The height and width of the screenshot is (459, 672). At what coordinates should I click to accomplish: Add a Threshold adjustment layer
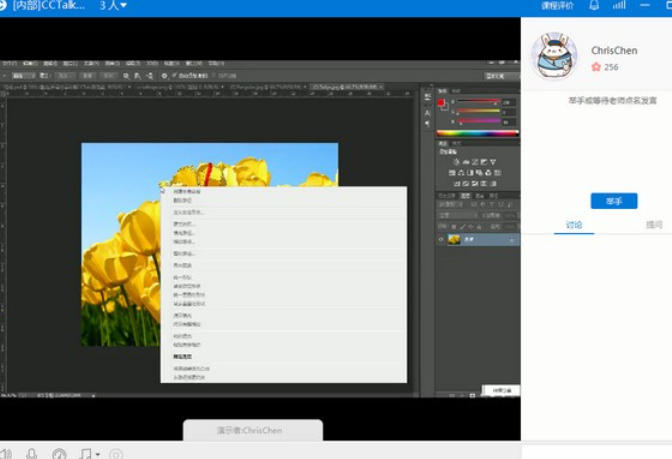point(475,183)
